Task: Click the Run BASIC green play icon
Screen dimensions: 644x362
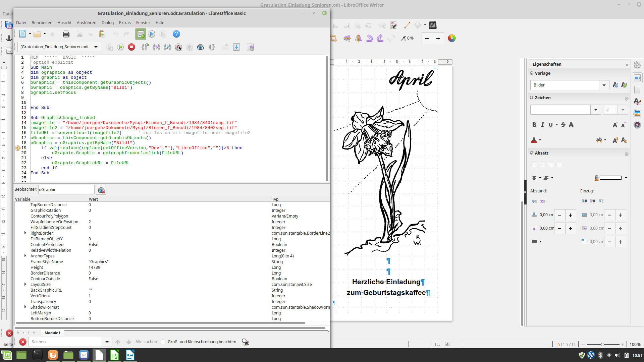Action: click(120, 47)
